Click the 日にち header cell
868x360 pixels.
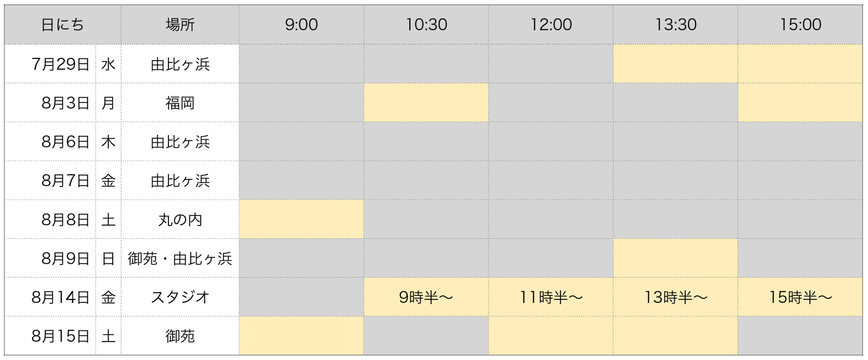point(63,25)
